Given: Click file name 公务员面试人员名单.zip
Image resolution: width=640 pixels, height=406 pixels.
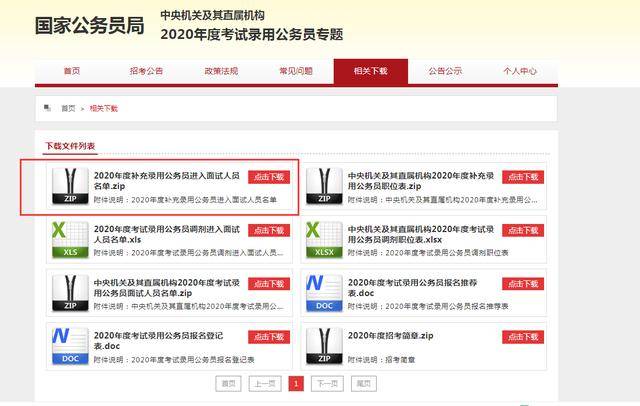Looking at the screenshot, I should click(x=167, y=288).
